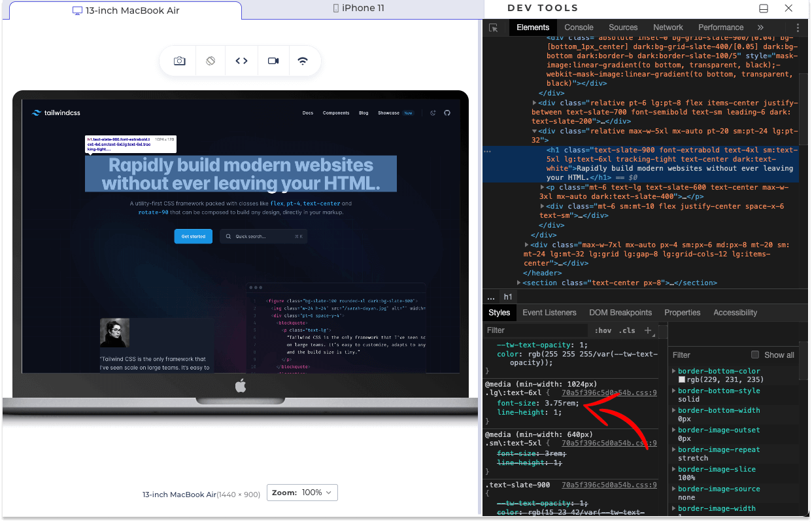Open the Zoom level dropdown

pos(302,493)
